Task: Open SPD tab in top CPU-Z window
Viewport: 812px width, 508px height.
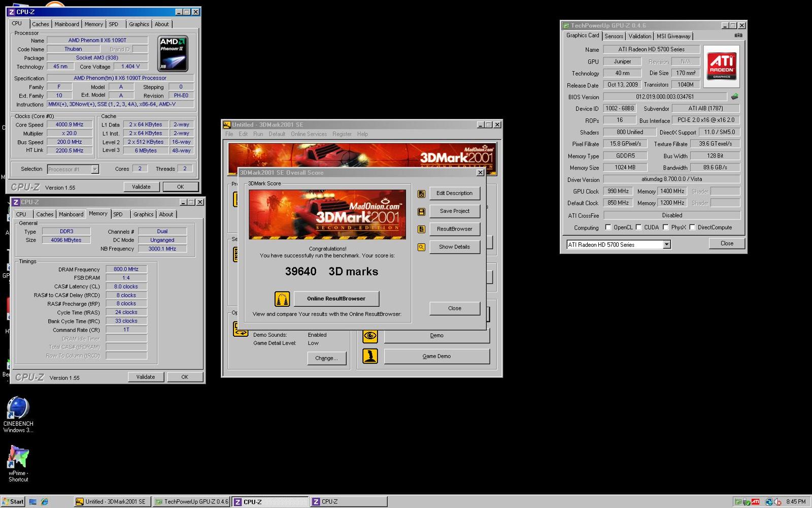Action: coord(114,24)
